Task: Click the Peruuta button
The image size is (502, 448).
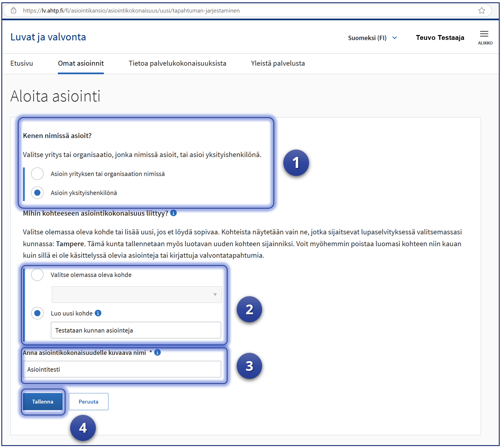Action: pyautogui.click(x=88, y=401)
